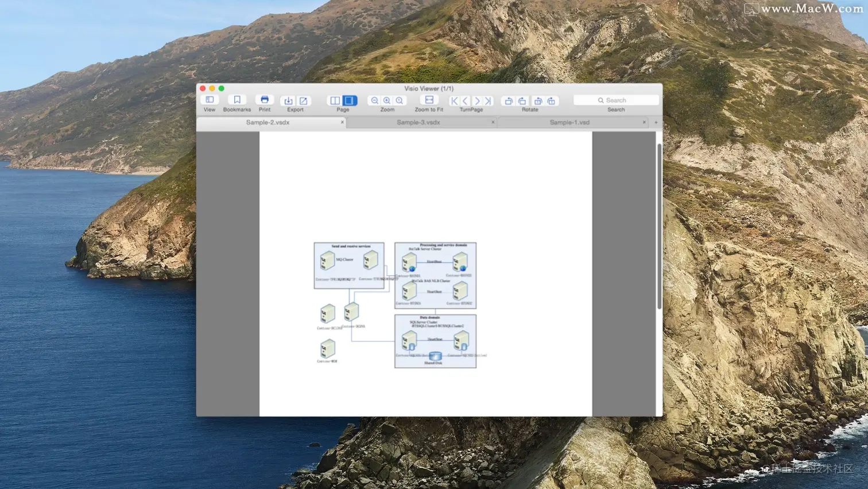This screenshot has height=489, width=868.
Task: Close the Sample-2.vsdx tab
Action: [x=343, y=122]
